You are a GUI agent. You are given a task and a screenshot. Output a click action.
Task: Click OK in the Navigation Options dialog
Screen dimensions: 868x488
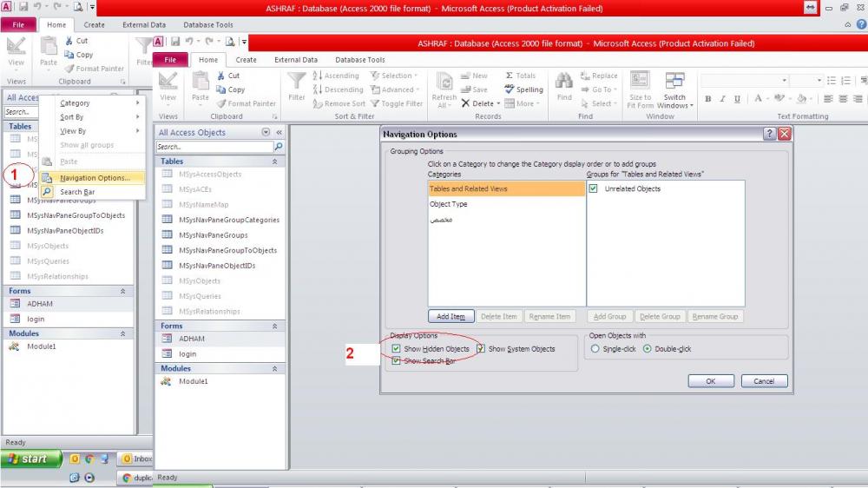711,381
